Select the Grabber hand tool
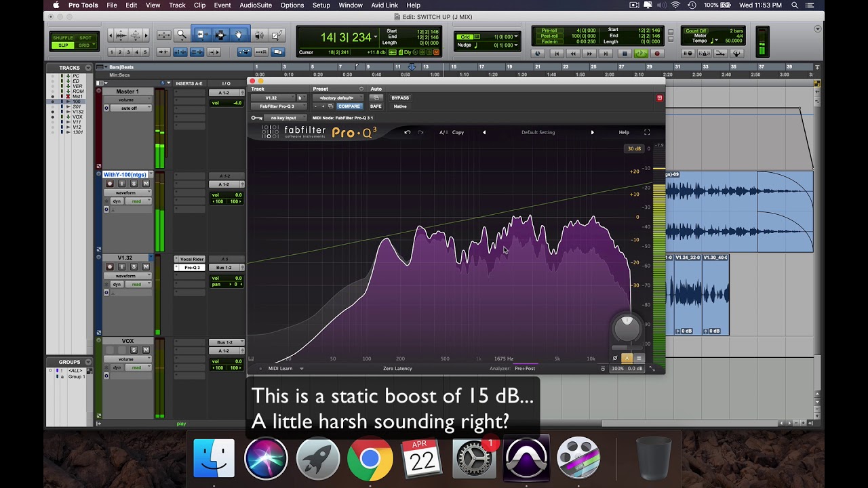The height and width of the screenshot is (488, 868). point(238,35)
